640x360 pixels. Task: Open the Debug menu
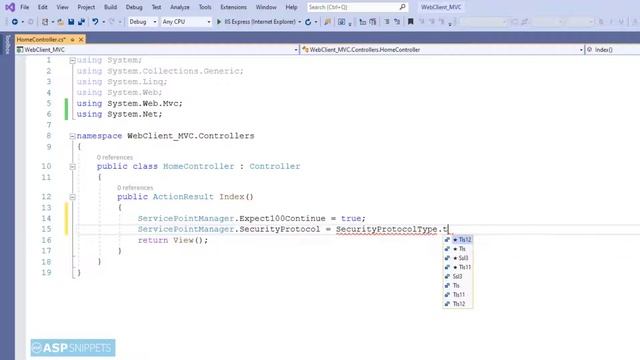[x=134, y=7]
